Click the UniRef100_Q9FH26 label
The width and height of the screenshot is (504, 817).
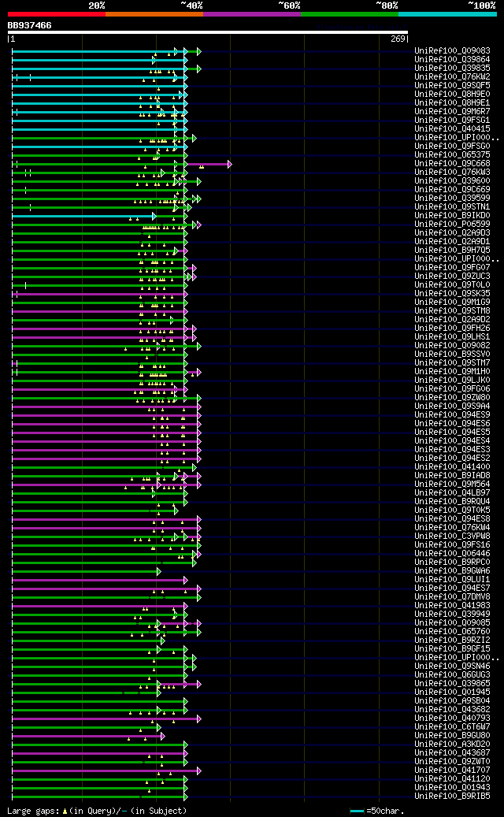pyautogui.click(x=452, y=329)
